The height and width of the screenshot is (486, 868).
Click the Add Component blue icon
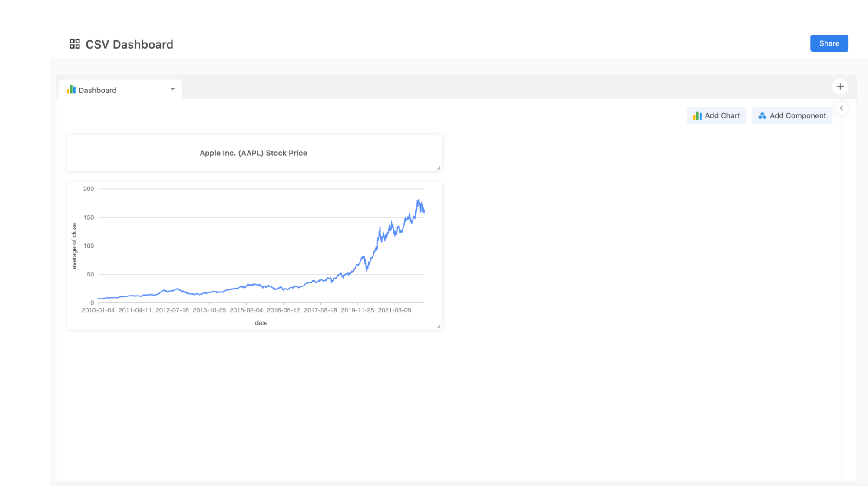[x=762, y=116]
